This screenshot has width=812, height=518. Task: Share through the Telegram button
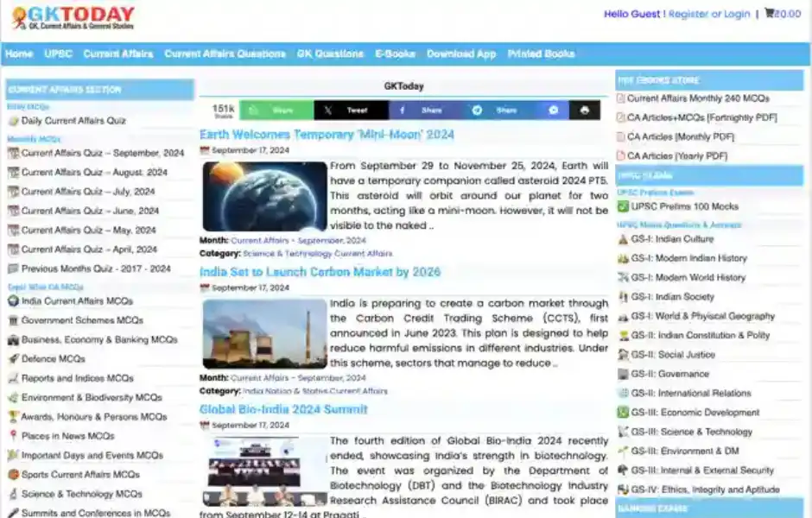click(501, 111)
